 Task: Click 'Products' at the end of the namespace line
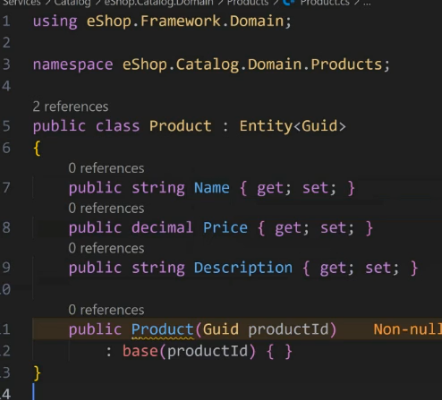coord(346,64)
